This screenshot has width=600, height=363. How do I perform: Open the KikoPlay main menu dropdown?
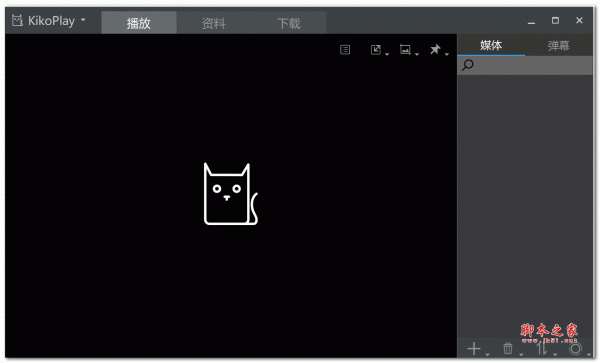(x=49, y=21)
